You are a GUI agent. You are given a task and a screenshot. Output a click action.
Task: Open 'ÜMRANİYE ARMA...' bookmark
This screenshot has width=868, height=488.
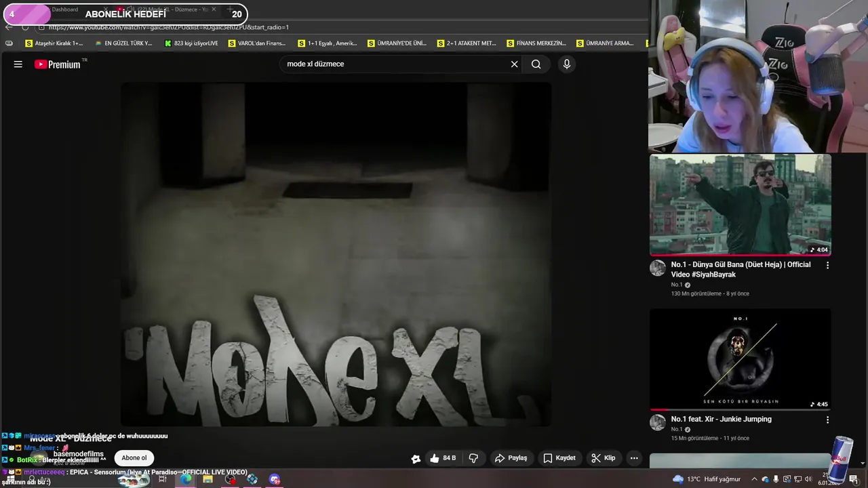(605, 43)
